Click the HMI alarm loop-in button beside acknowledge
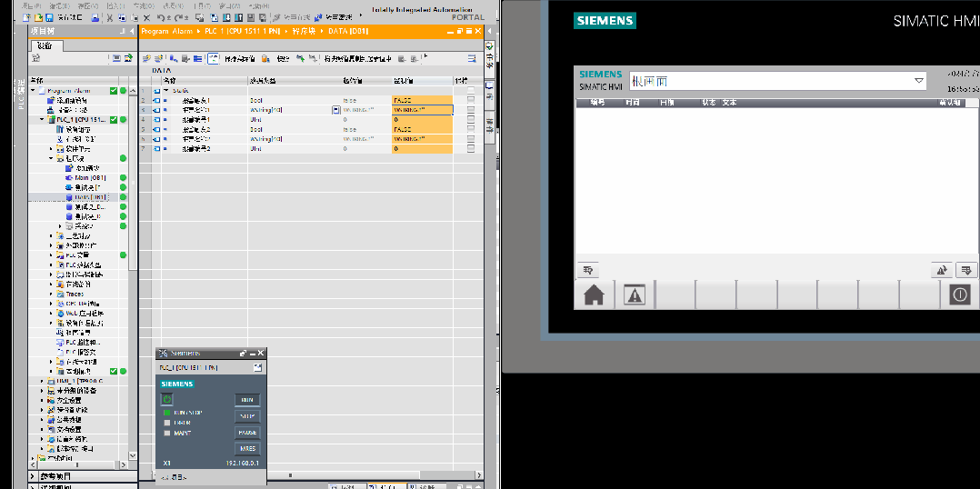 click(x=941, y=270)
